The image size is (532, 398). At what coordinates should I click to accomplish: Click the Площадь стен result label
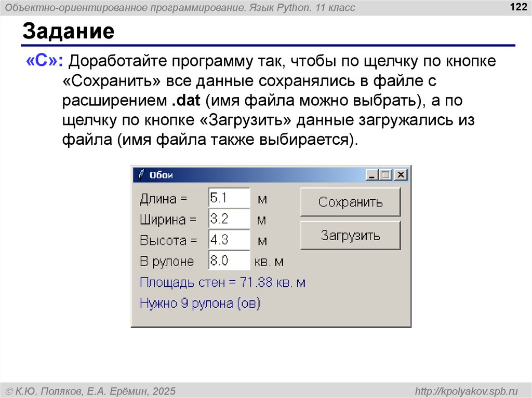(x=222, y=283)
